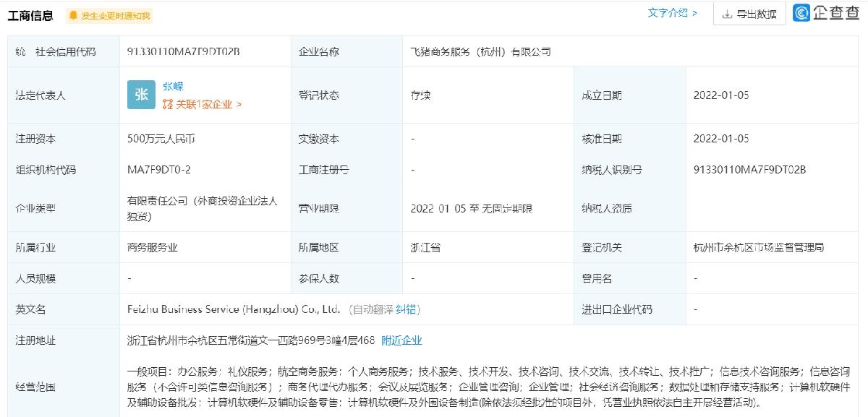Image resolution: width=868 pixels, height=417 pixels.
Task: Click the taxpayer ID number value
Action: [749, 170]
